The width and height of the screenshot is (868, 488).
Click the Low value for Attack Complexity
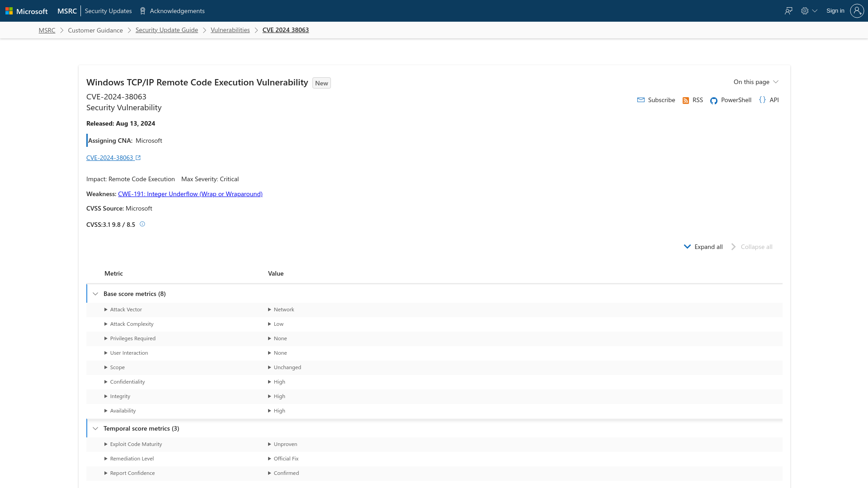(278, 324)
